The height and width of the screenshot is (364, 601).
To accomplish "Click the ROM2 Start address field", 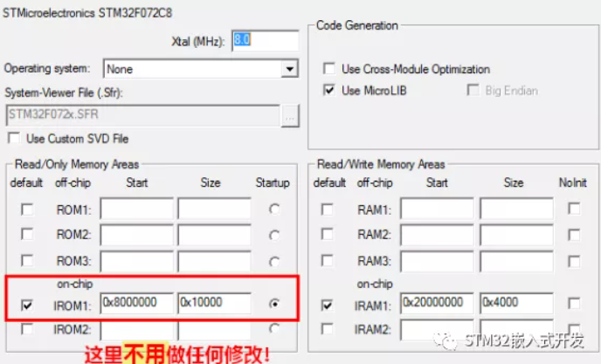I will (137, 235).
